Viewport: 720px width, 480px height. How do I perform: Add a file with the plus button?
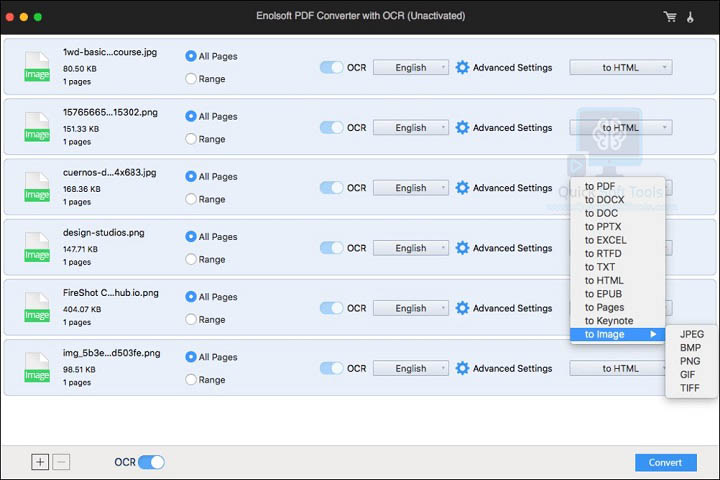(x=40, y=462)
